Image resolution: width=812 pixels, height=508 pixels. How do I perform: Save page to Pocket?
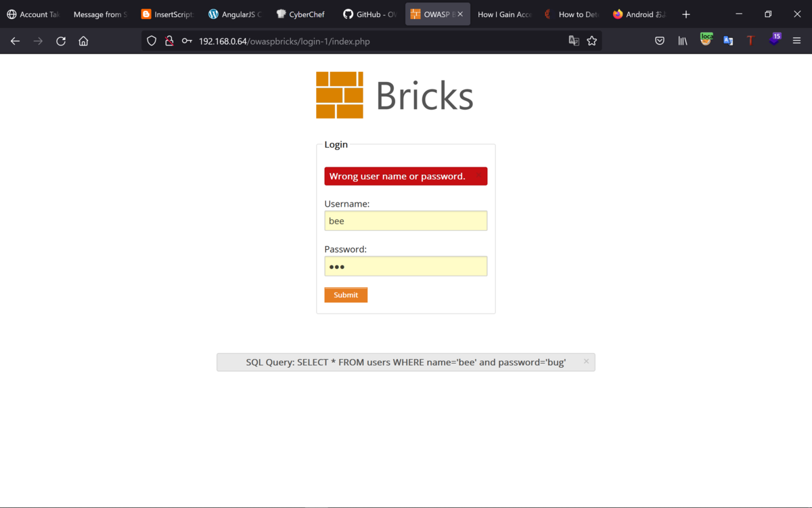point(660,41)
